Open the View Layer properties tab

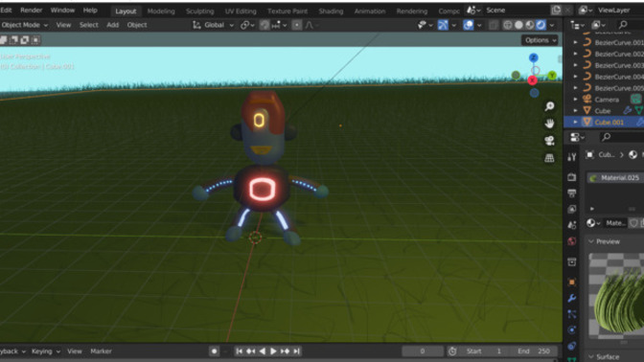[572, 210]
